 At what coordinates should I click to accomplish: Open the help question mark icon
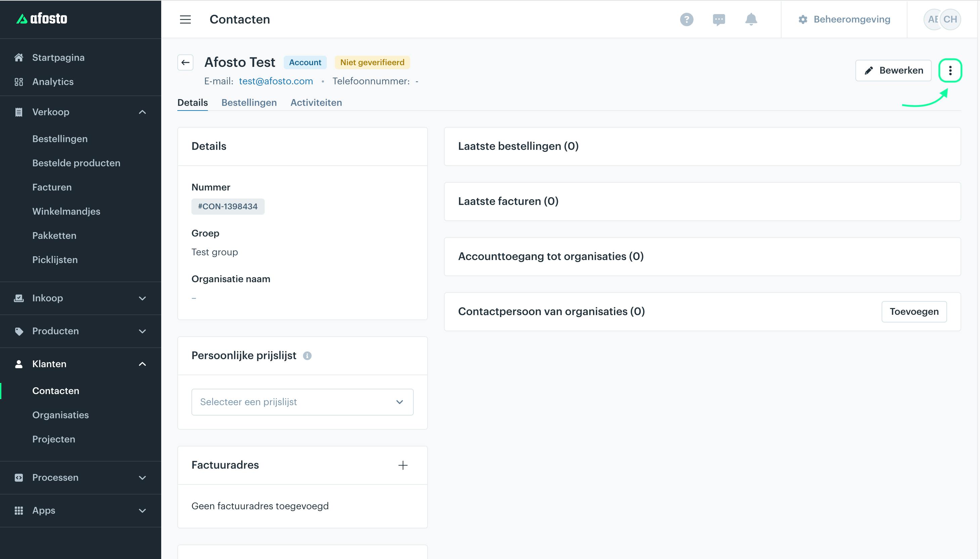686,19
